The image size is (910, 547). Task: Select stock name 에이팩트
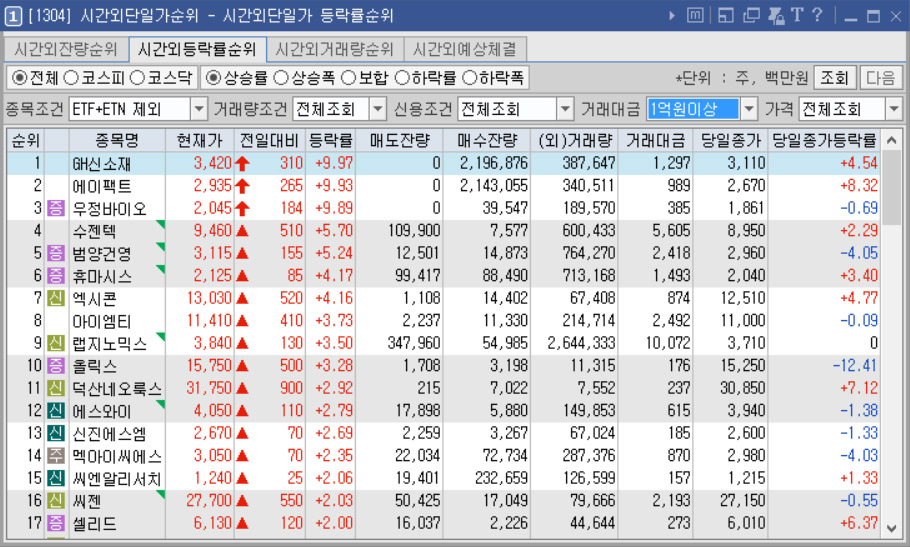coord(102,186)
